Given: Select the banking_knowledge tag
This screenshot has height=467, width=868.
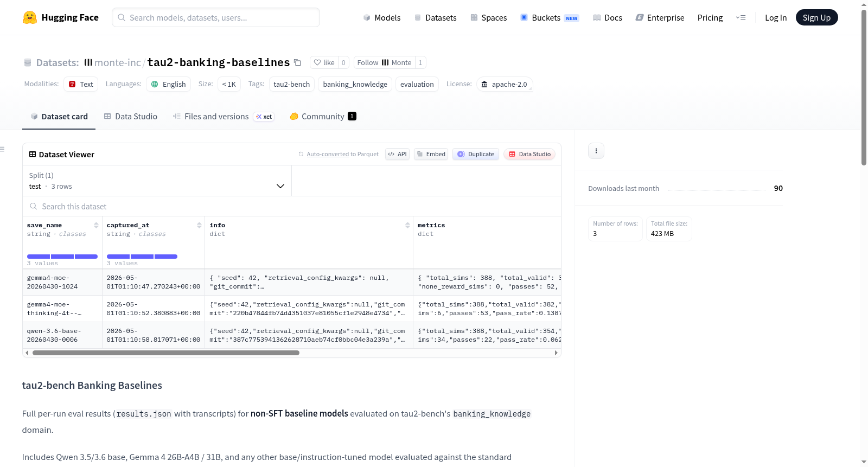Looking at the screenshot, I should click(x=355, y=84).
